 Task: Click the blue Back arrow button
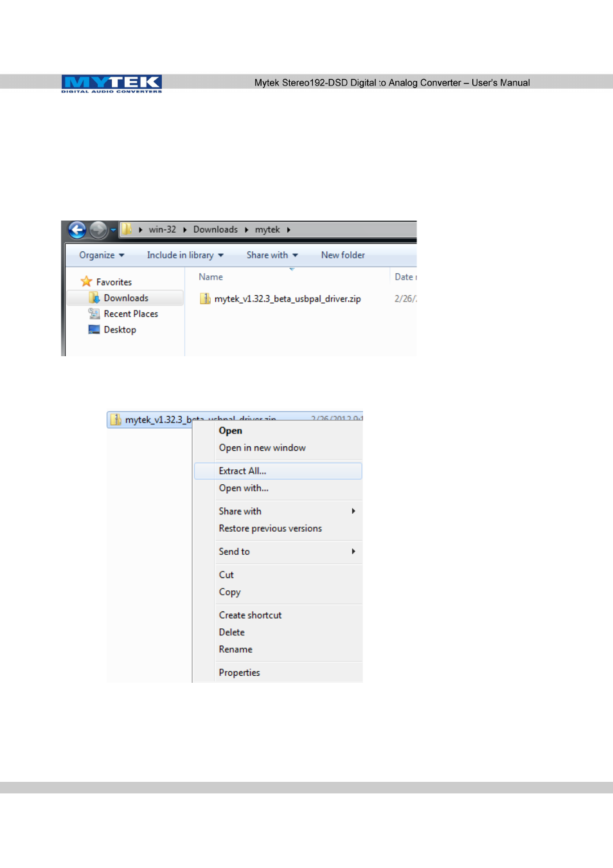click(x=77, y=230)
